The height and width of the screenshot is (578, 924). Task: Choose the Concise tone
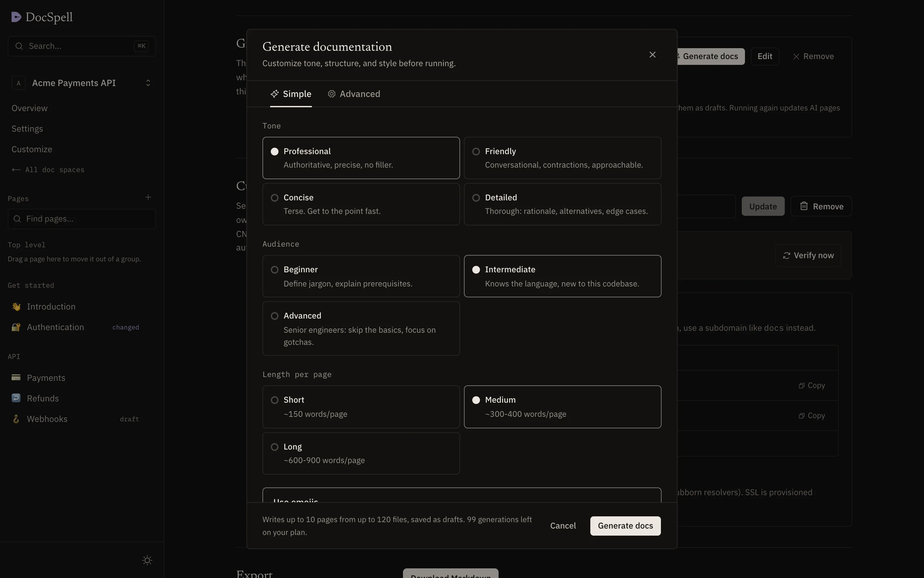pyautogui.click(x=361, y=204)
